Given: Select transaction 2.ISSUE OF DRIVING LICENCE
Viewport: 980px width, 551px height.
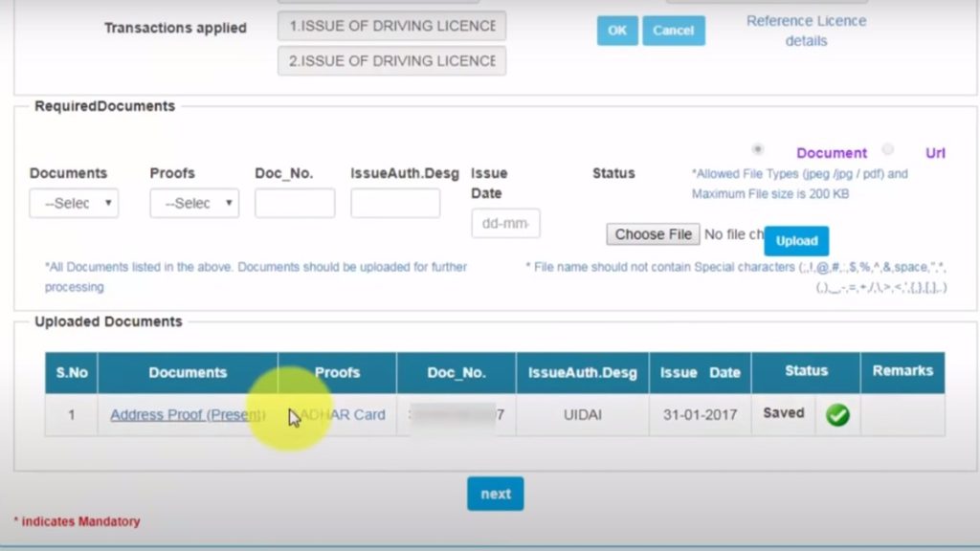Looking at the screenshot, I should coord(390,60).
